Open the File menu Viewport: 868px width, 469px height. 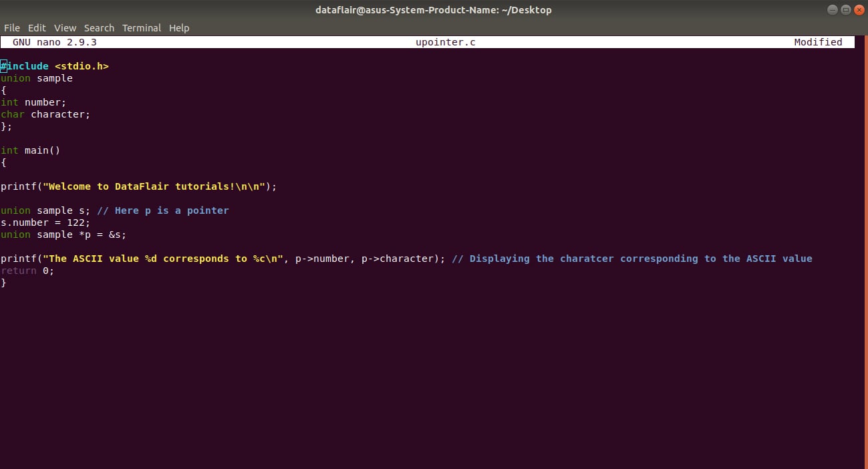click(12, 28)
